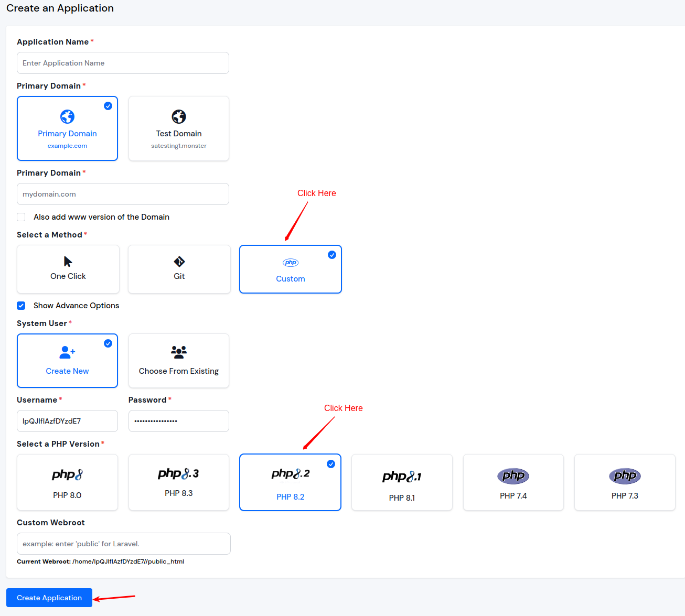
Task: Select the PHP 7.4 label
Action: pos(513,496)
